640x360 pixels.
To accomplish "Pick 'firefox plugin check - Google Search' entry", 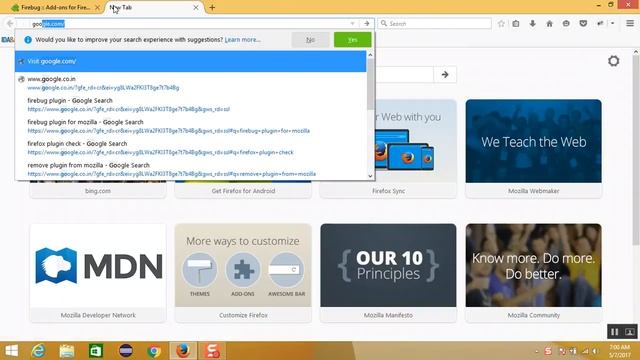I will click(191, 148).
